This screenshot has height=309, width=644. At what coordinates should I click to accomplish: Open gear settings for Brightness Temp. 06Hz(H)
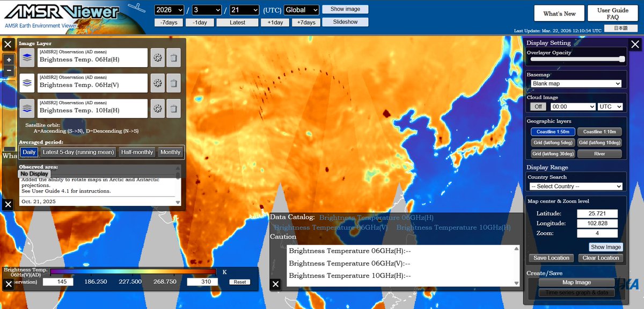[157, 58]
